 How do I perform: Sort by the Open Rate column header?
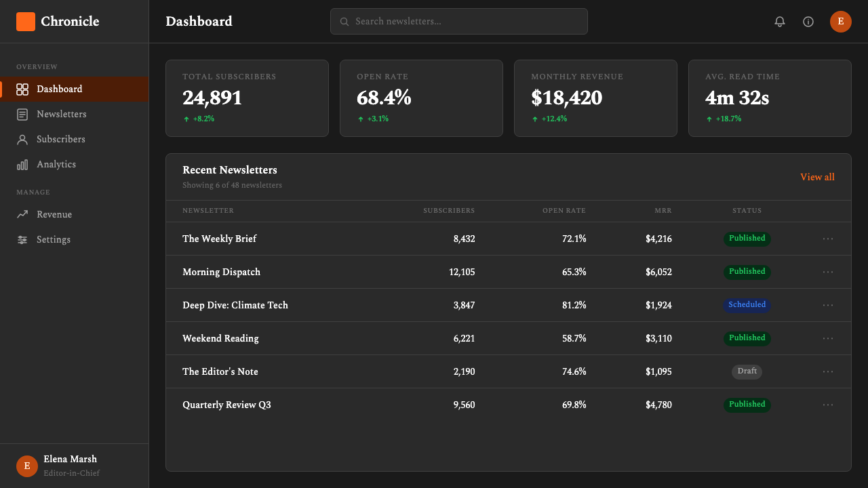564,211
